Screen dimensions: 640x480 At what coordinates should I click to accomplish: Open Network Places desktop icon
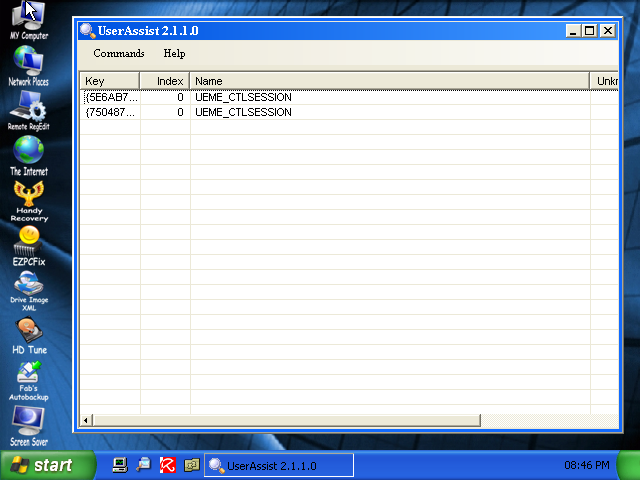(x=28, y=64)
